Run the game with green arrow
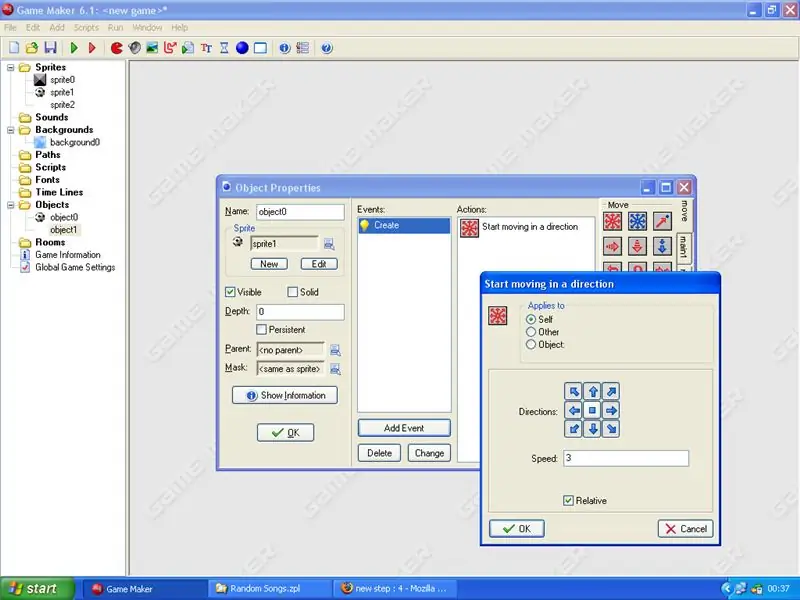The image size is (800, 600). [x=74, y=48]
